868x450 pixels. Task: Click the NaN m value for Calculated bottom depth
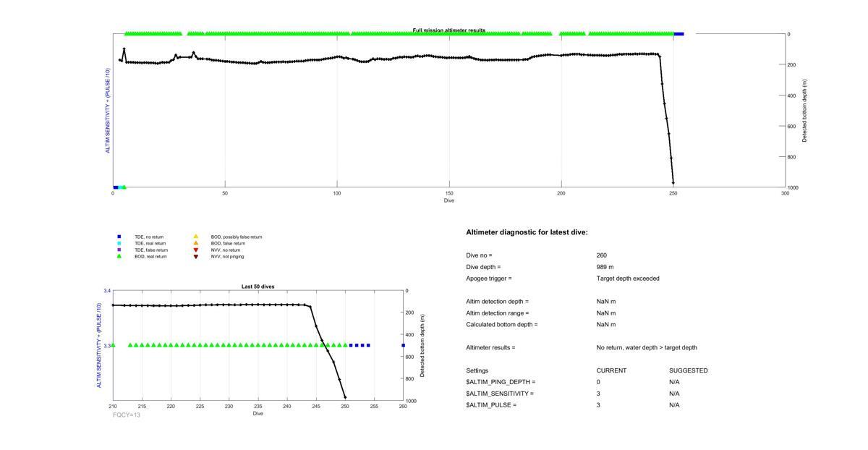click(606, 325)
